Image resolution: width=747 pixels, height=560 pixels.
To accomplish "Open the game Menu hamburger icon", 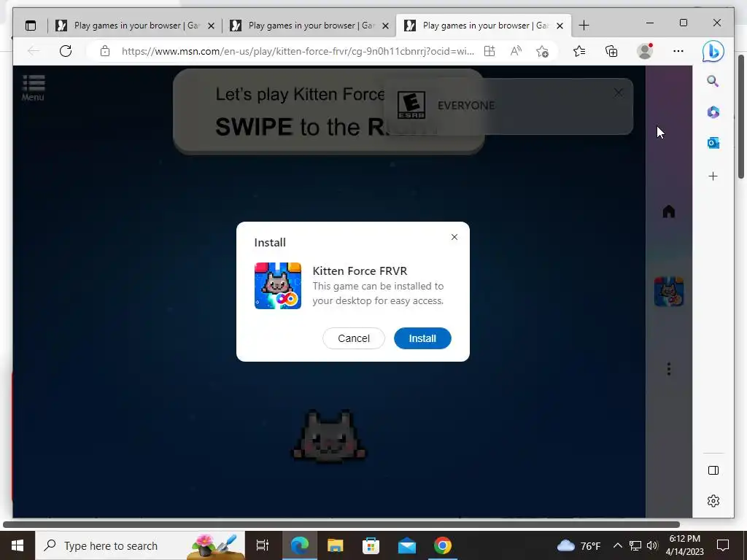I will click(x=34, y=87).
